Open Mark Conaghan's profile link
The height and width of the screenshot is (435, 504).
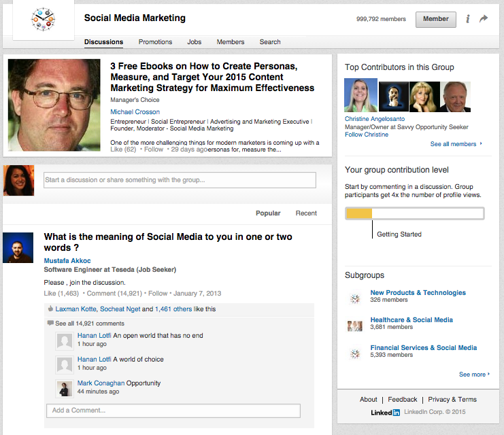(x=101, y=383)
